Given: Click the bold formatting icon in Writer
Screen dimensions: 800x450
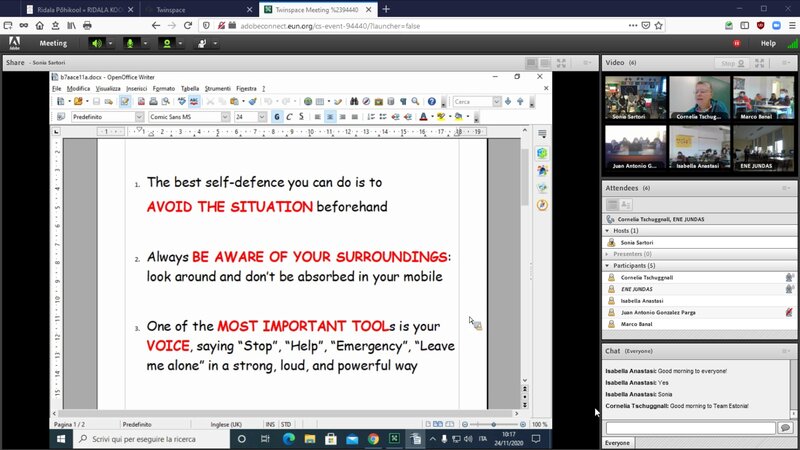Looking at the screenshot, I should [x=277, y=117].
